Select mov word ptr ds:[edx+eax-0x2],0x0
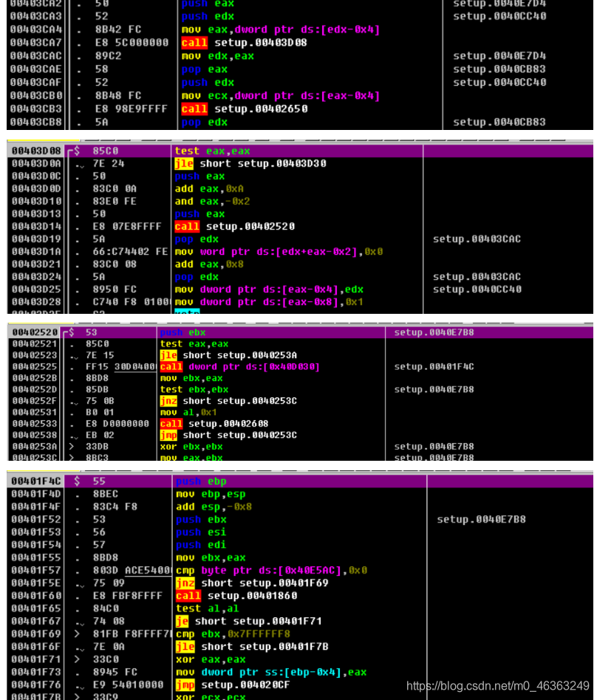Screen dimensions: 597x700 tap(279, 251)
